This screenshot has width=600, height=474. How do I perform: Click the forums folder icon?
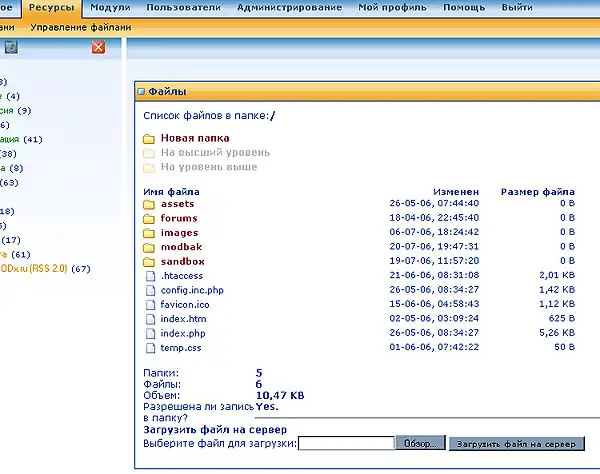tap(149, 218)
